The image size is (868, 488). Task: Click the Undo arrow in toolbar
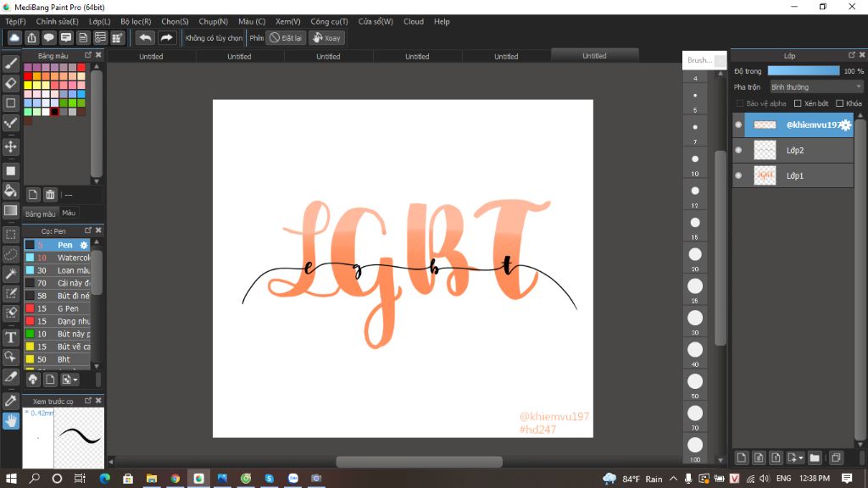point(145,37)
